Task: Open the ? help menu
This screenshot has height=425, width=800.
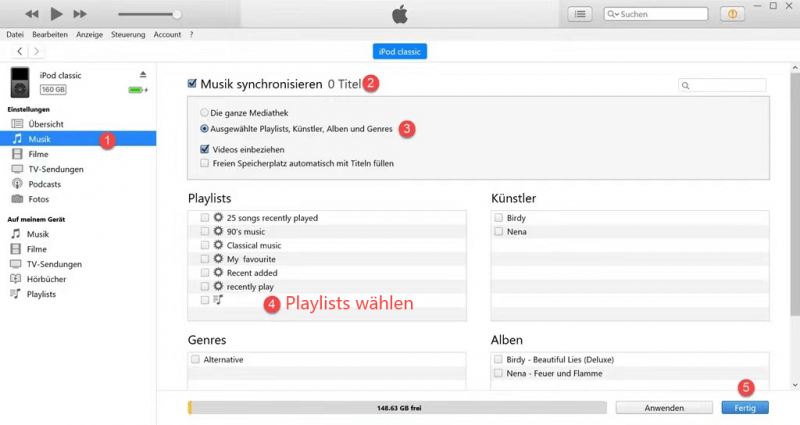Action: (x=191, y=35)
